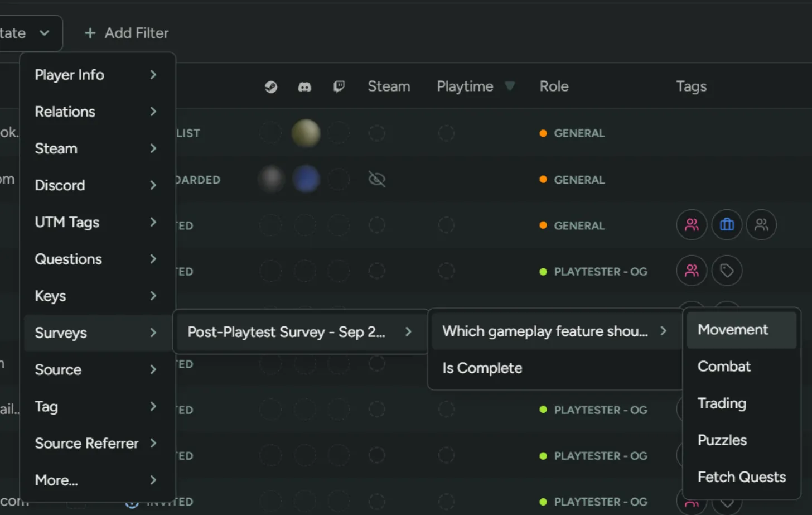Click the briefcase tag icon
The height and width of the screenshot is (515, 812).
click(x=727, y=225)
